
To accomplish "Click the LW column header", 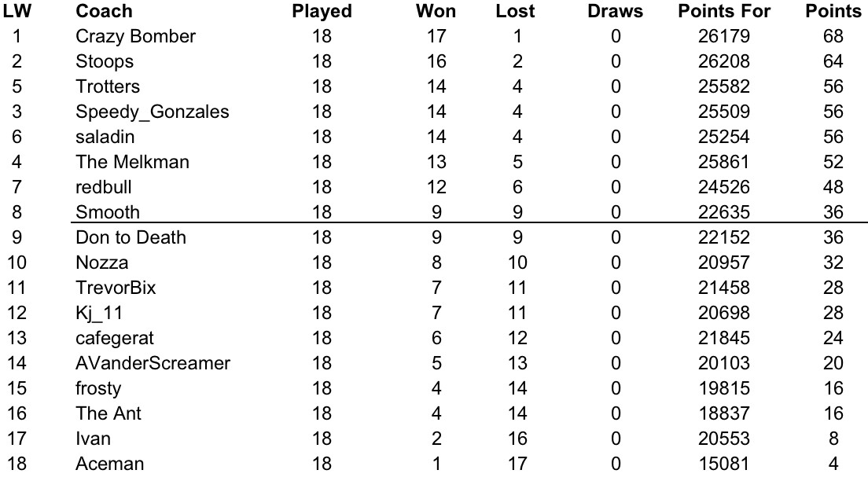I will click(17, 11).
